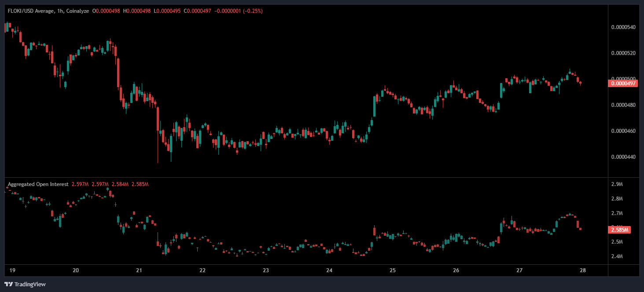Click the date label 21 on time axis
This screenshot has width=644, height=292.
click(x=139, y=270)
